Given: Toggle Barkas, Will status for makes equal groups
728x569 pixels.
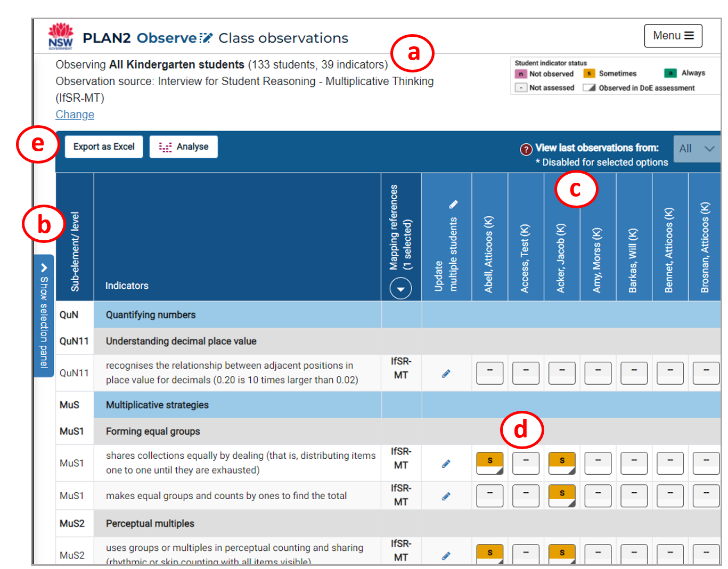Looking at the screenshot, I should pyautogui.click(x=634, y=495).
